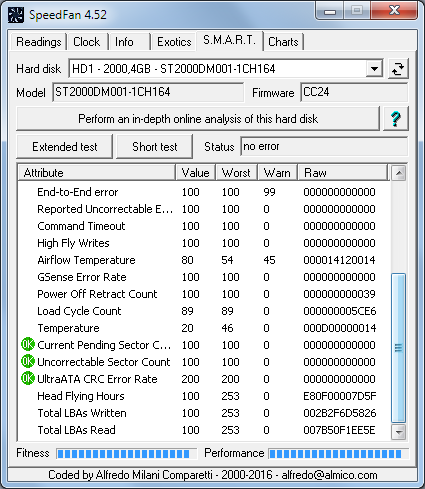This screenshot has width=425, height=489.
Task: Switch to the Charts tab
Action: click(283, 42)
